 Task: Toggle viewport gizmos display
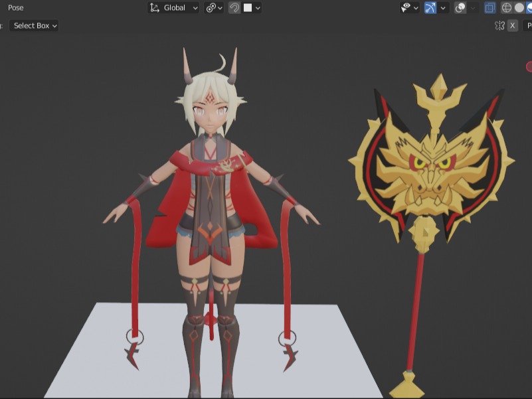430,8
